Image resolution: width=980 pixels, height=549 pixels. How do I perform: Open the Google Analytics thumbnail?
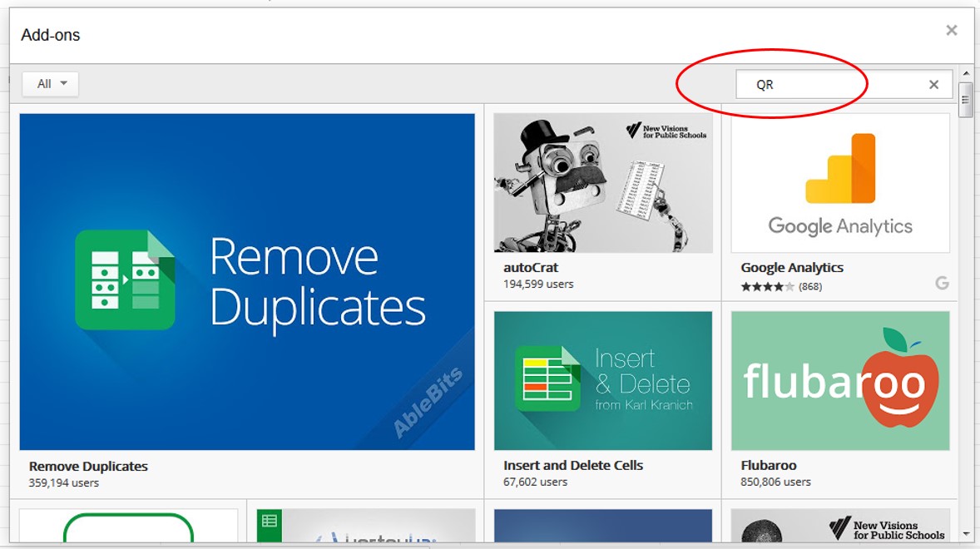point(840,183)
